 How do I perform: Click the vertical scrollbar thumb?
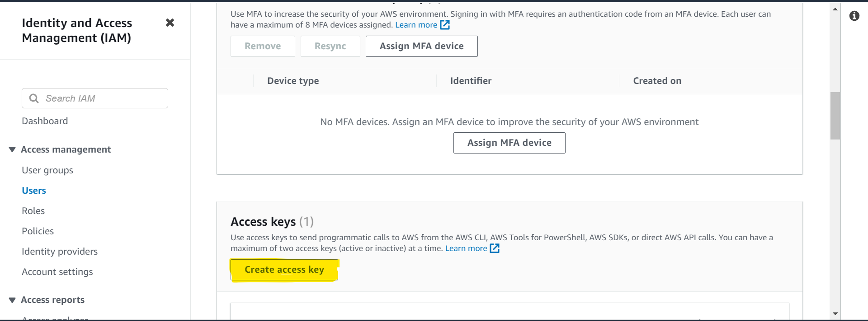(x=835, y=116)
